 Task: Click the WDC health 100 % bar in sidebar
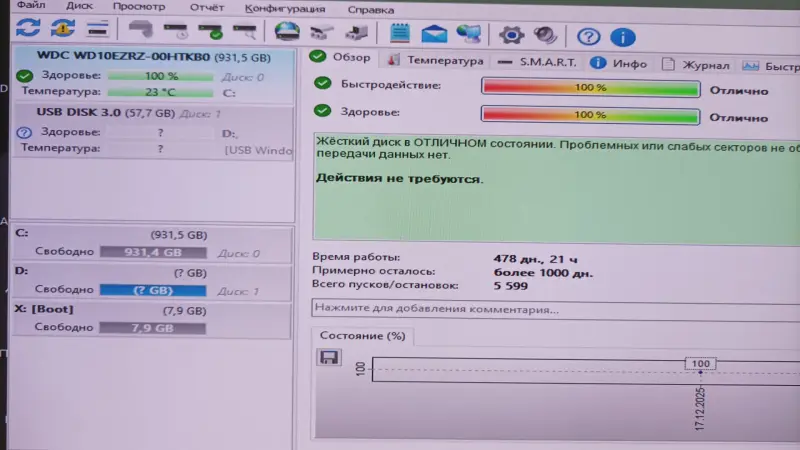pyautogui.click(x=160, y=77)
